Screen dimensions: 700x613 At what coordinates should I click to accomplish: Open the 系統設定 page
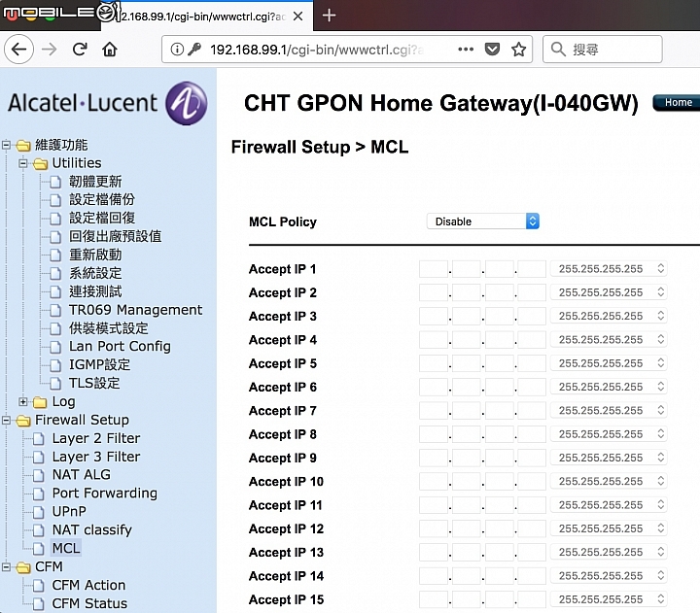[95, 273]
